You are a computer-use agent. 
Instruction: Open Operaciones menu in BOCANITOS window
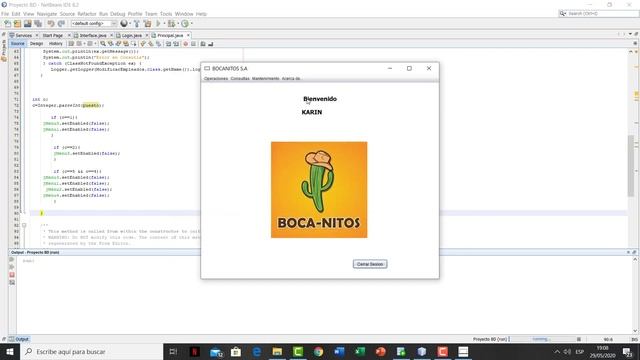[x=216, y=78]
